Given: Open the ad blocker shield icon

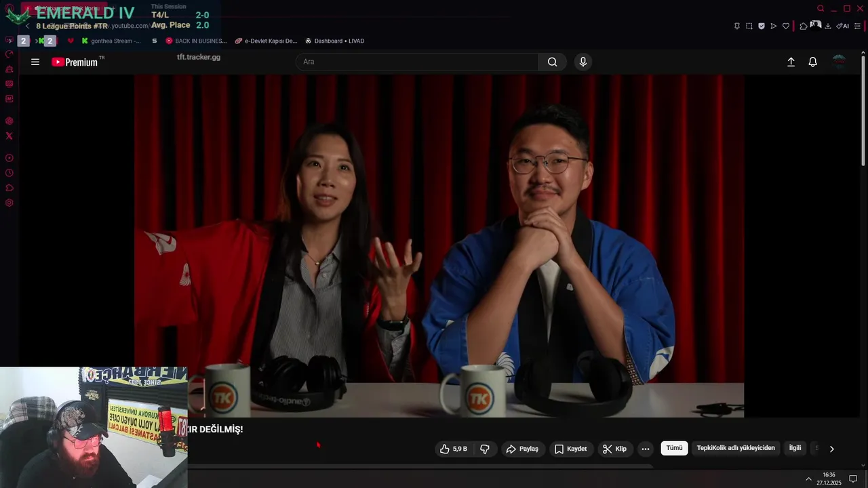Looking at the screenshot, I should (x=762, y=26).
